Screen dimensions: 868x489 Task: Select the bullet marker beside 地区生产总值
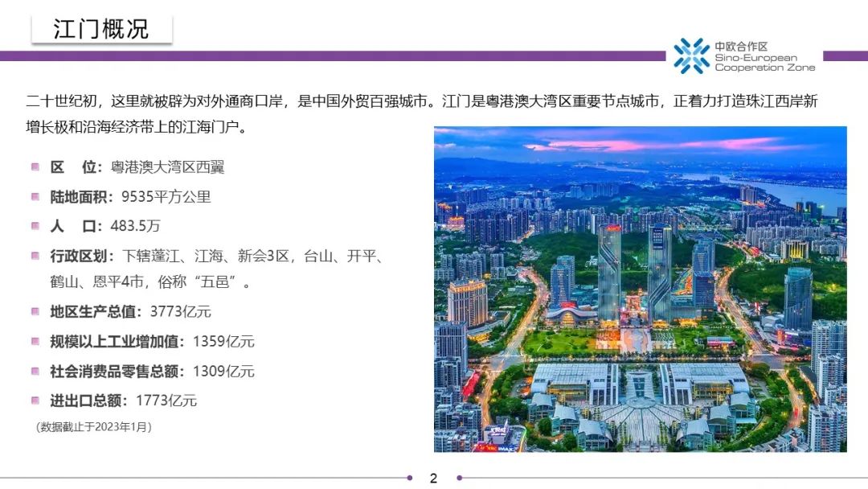click(35, 311)
